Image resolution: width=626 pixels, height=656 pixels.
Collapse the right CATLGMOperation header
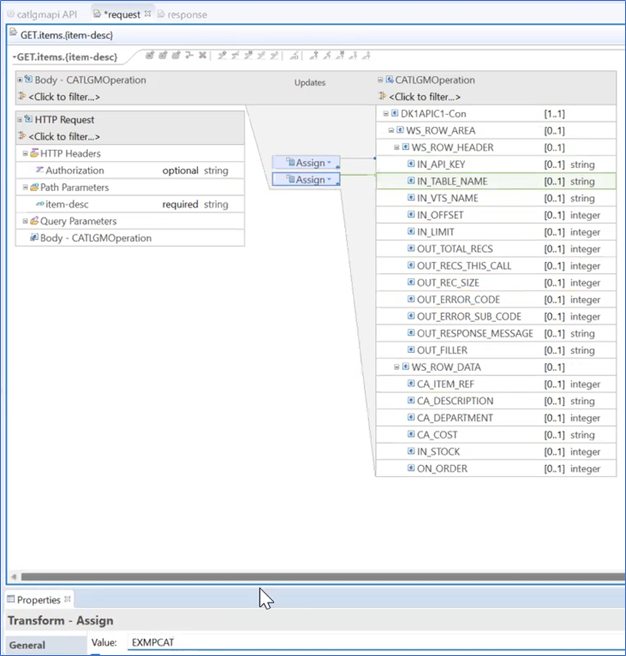point(380,79)
